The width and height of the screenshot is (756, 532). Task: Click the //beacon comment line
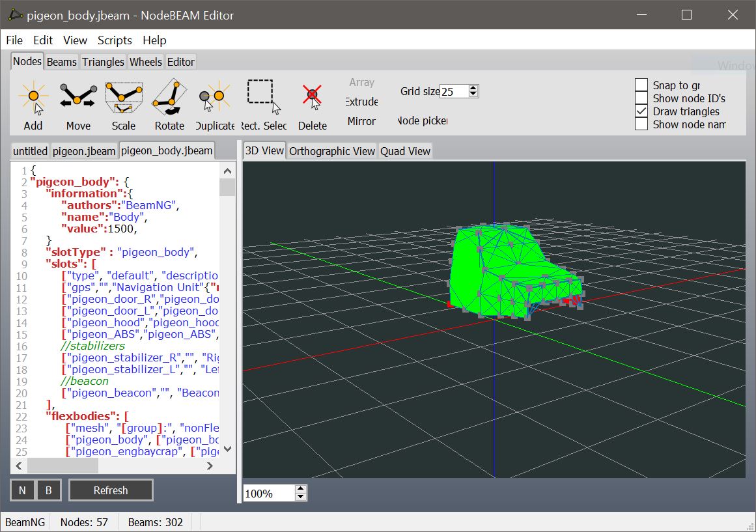[85, 381]
